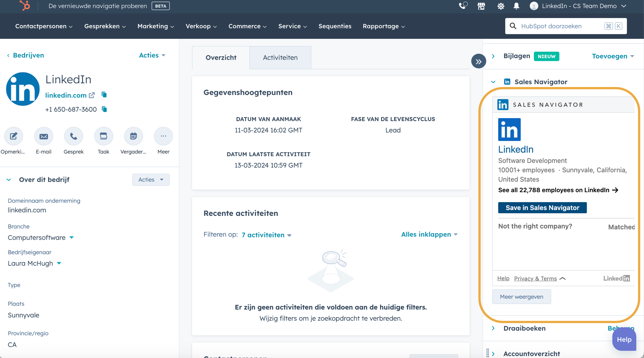Open the Sales Navigator Help link
644x358 pixels.
[x=503, y=278]
